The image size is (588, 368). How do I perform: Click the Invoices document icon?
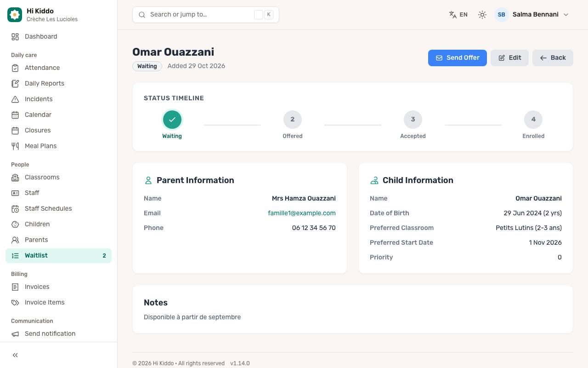15,287
